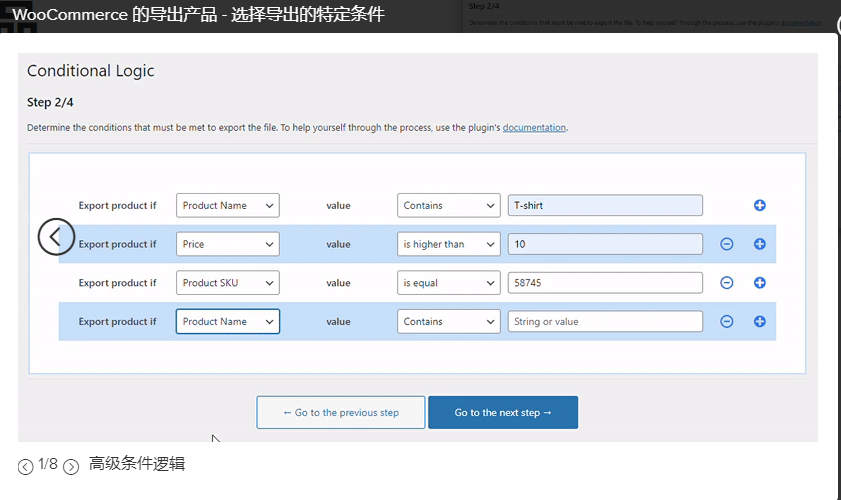Click the 高级条件逻辑 caption
Viewport: 841px width, 500px height.
137,464
